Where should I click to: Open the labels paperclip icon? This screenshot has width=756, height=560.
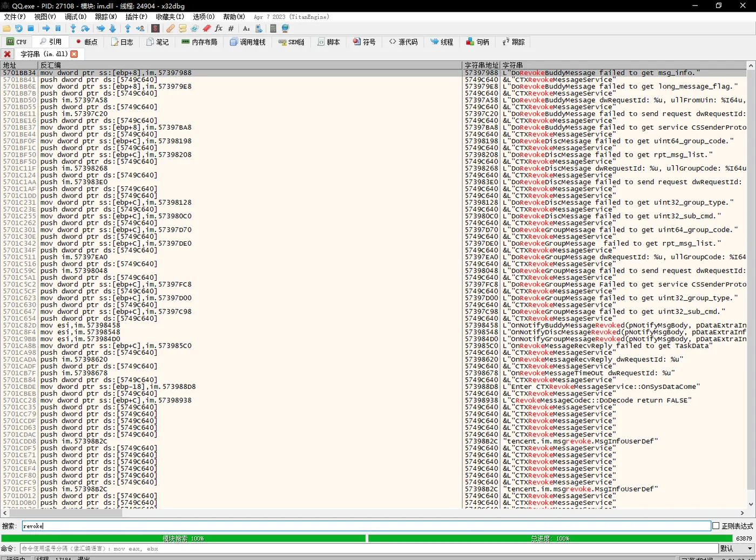pyautogui.click(x=194, y=29)
